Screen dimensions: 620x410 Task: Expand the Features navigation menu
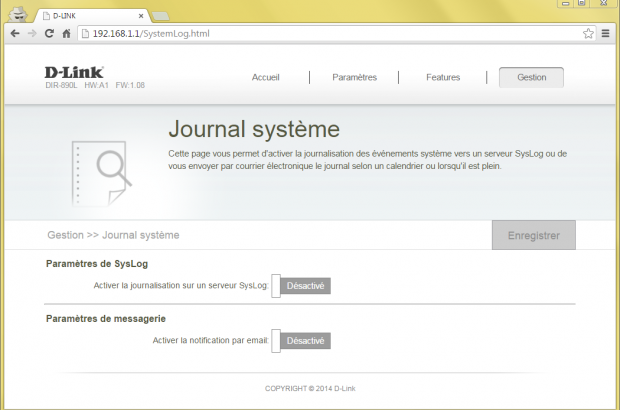point(443,77)
